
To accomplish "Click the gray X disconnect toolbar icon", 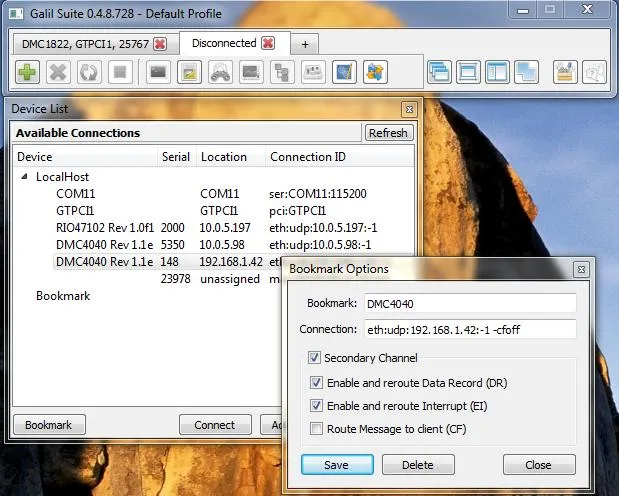I will [58, 72].
